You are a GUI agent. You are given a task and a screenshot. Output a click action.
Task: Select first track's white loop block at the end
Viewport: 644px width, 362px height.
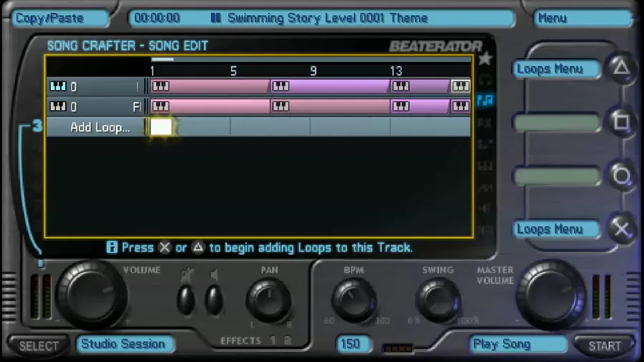click(460, 86)
